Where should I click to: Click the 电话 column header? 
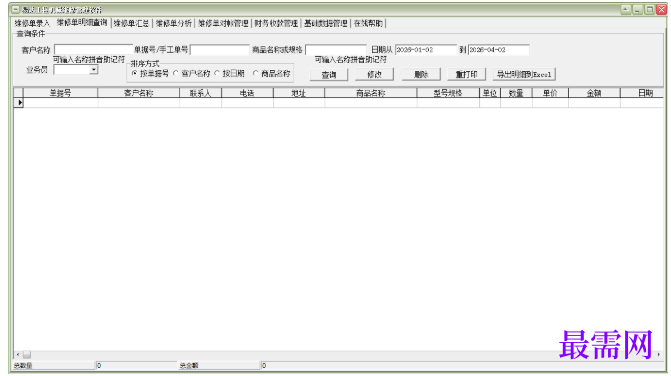click(x=247, y=93)
